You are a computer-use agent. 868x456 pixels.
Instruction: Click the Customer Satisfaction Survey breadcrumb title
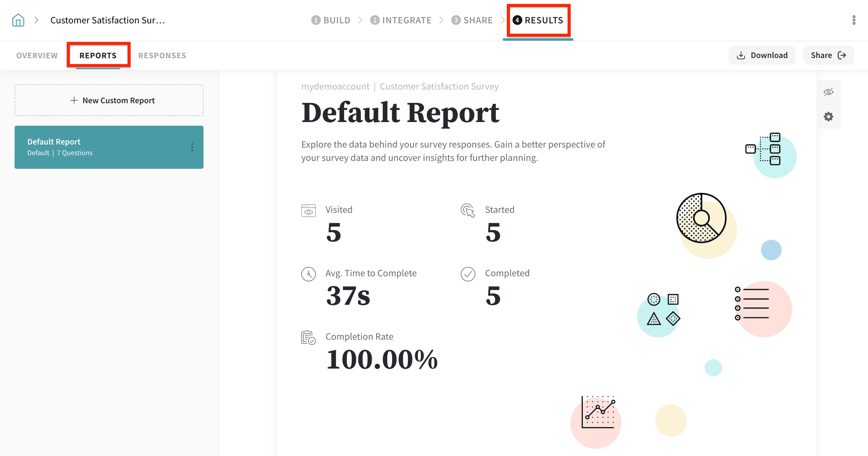tap(108, 20)
